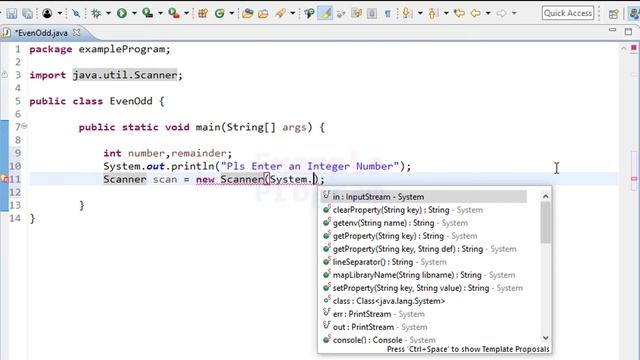Click the External Tools run icon
This screenshot has height=360, width=640.
[x=174, y=13]
